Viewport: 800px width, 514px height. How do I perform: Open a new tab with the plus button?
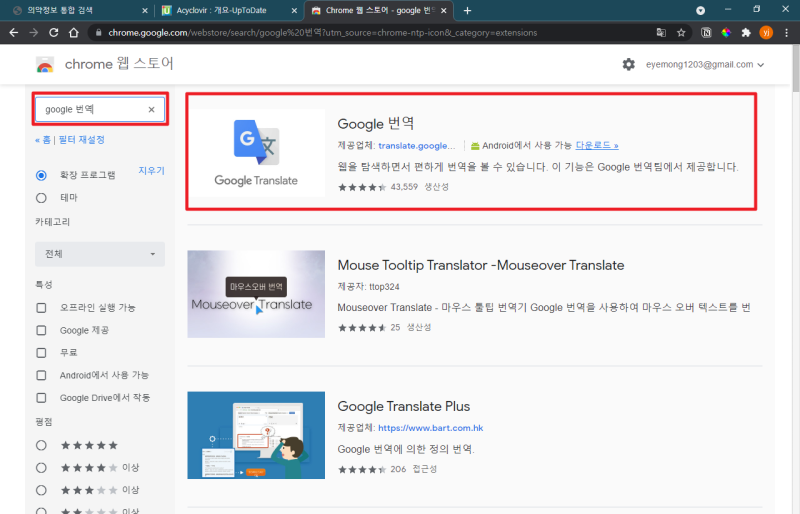[x=467, y=10]
